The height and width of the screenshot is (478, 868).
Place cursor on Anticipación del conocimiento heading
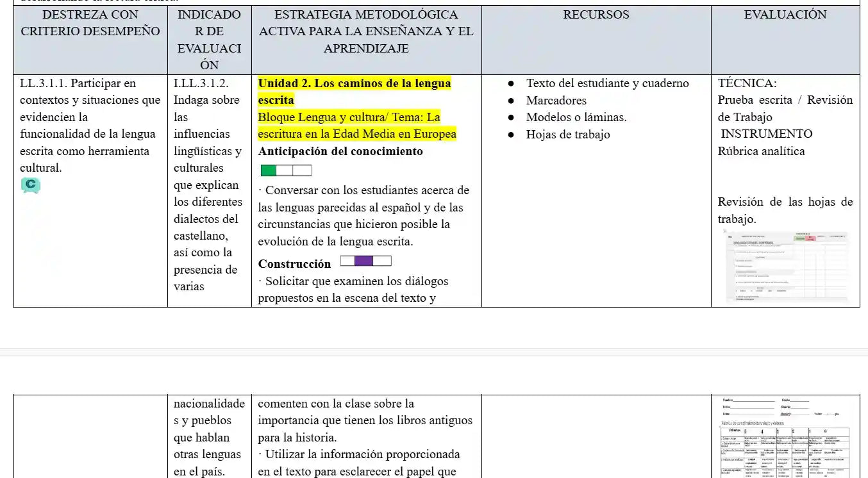pyautogui.click(x=340, y=151)
